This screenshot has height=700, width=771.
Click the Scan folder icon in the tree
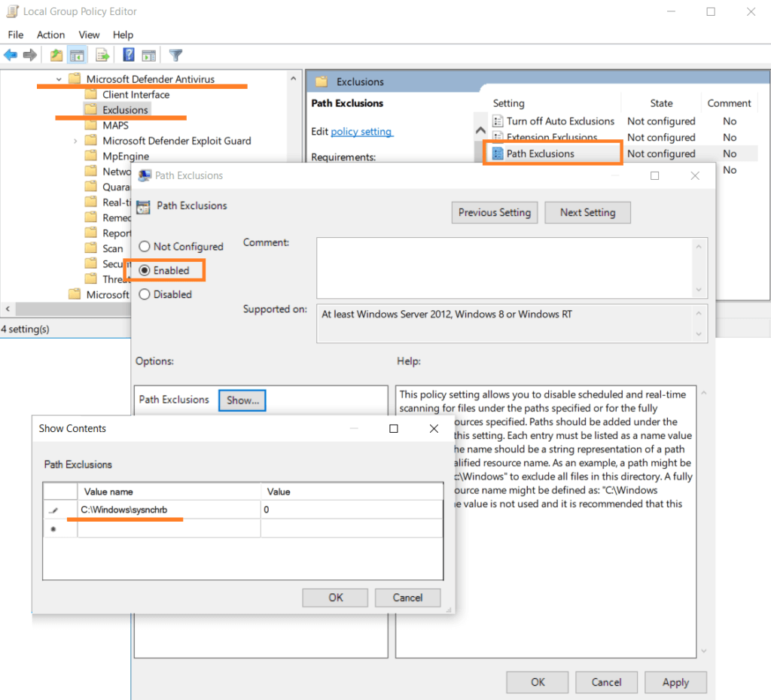(x=91, y=248)
